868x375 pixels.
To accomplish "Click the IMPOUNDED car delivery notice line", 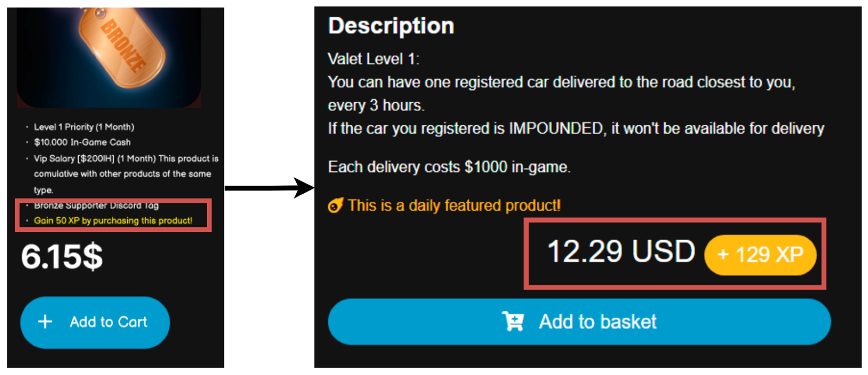I will click(x=576, y=128).
